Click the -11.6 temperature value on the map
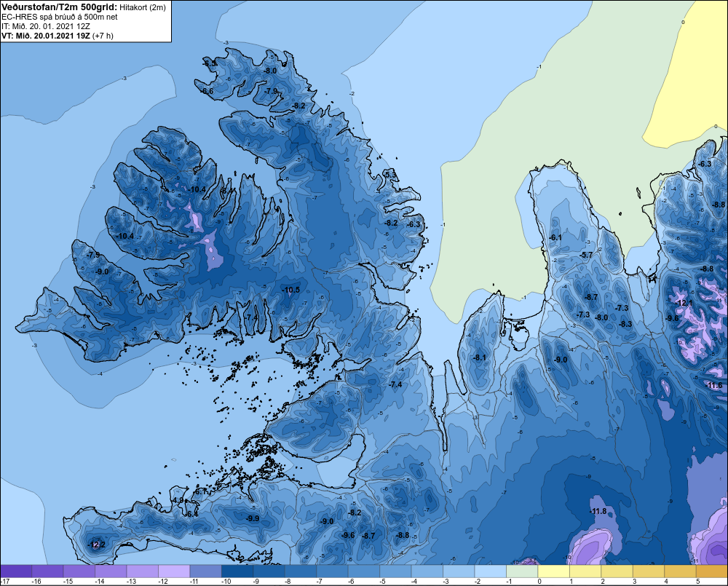This screenshot has height=586, width=728. tap(715, 385)
